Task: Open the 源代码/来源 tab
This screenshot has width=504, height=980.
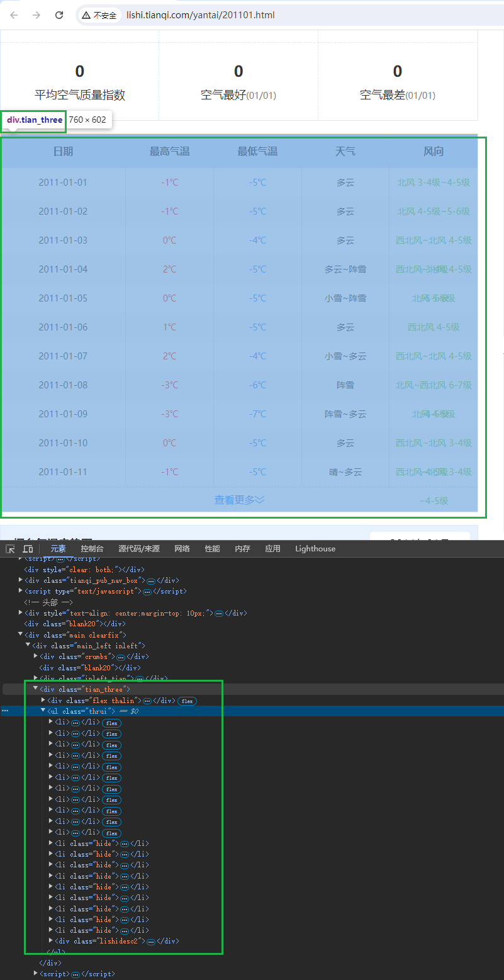Action: pos(139,549)
